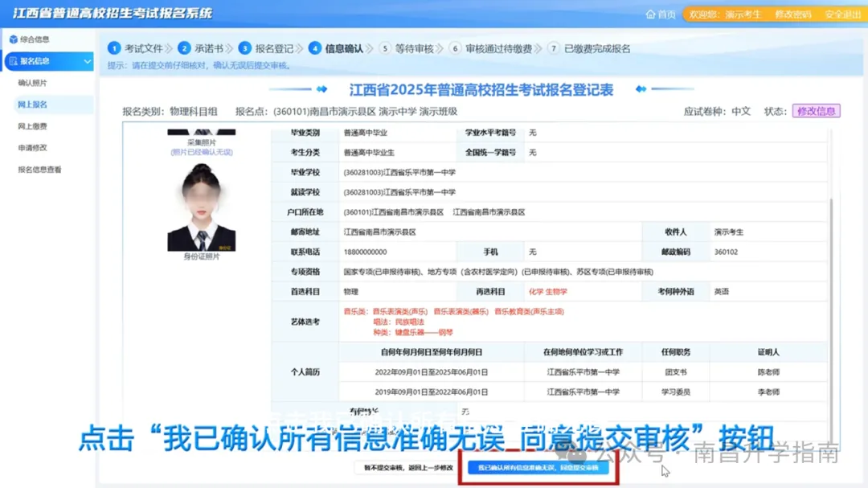Click the form's vertical scrollbar
Viewport: 868px width, 488px height.
click(x=831, y=310)
